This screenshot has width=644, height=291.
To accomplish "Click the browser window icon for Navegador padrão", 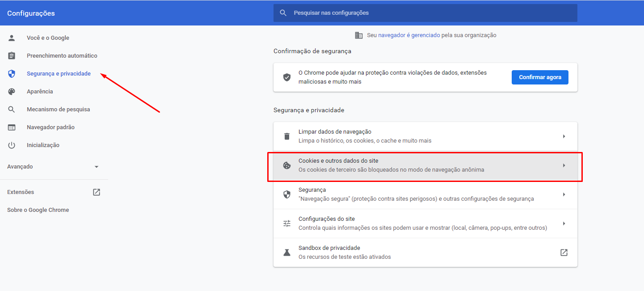I will pyautogui.click(x=12, y=127).
